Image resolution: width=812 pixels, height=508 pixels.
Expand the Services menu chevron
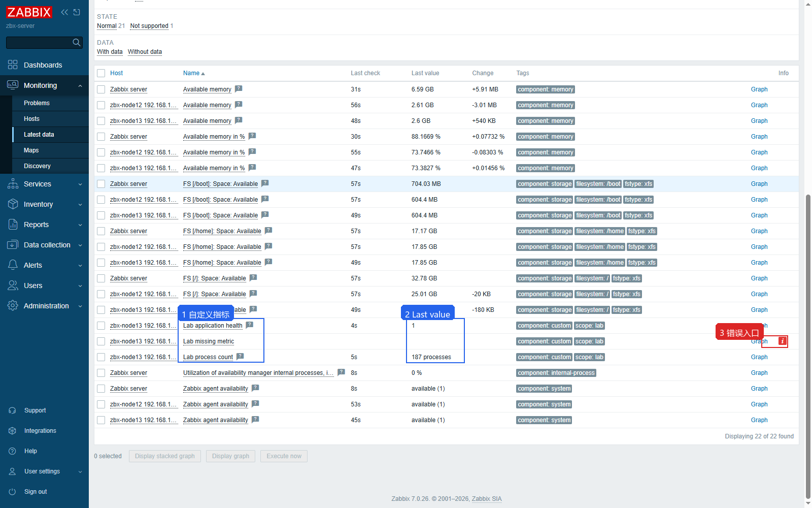point(80,184)
